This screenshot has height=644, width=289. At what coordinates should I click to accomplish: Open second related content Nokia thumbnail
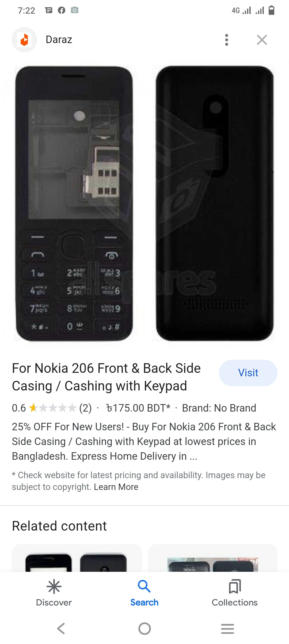coord(212,558)
